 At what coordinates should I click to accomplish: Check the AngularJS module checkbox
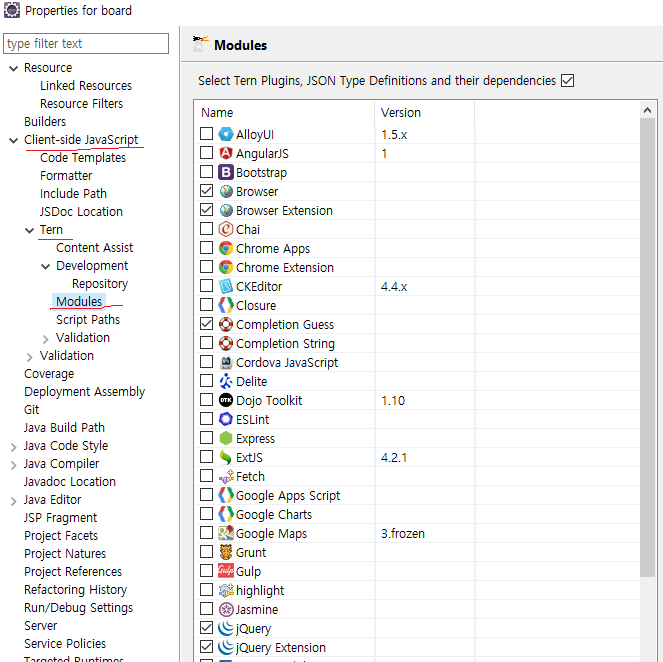pos(206,153)
